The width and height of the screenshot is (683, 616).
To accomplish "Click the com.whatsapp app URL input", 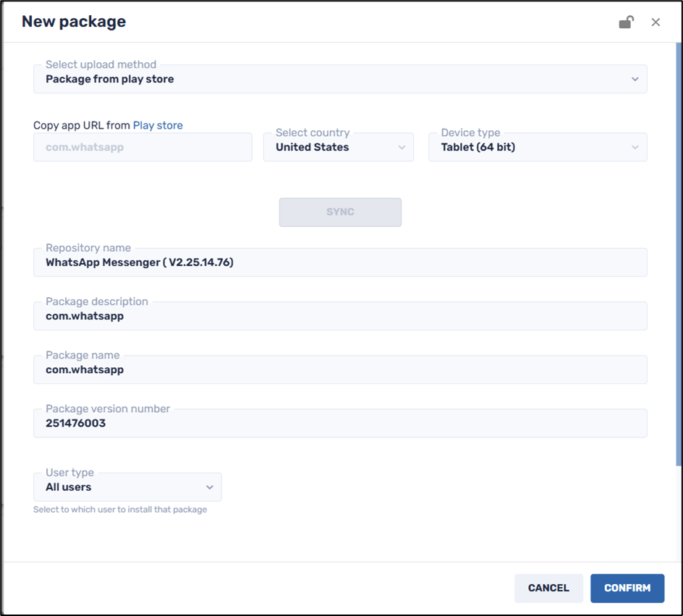I will click(143, 147).
